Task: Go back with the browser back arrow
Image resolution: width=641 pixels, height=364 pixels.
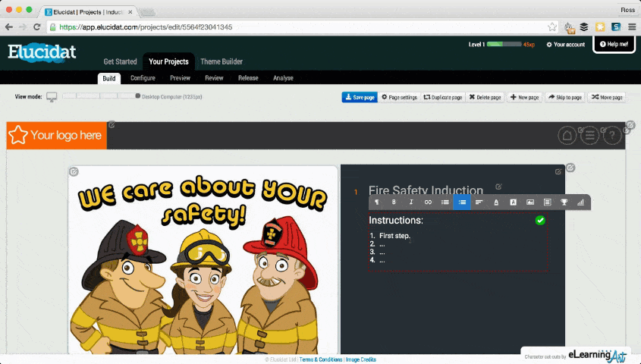Action: pyautogui.click(x=9, y=27)
